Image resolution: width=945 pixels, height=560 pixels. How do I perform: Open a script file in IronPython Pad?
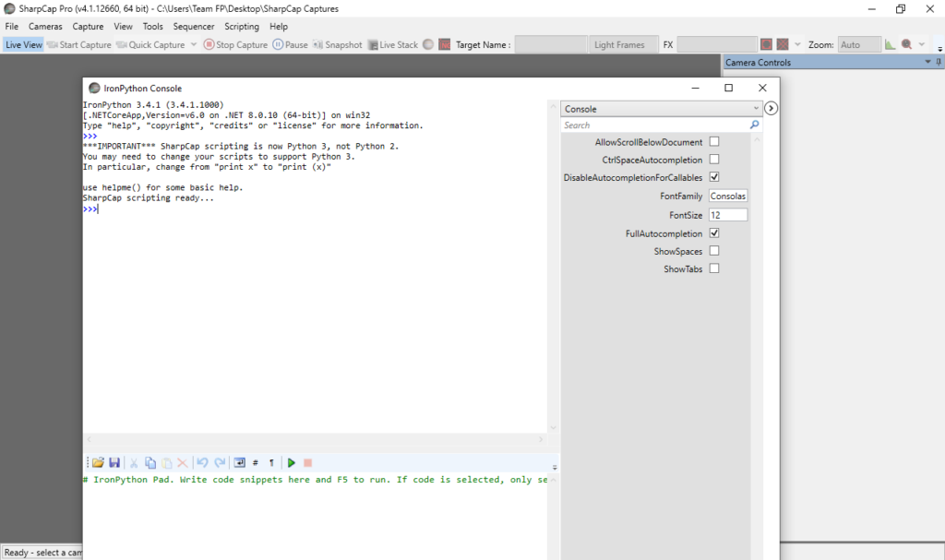click(98, 462)
